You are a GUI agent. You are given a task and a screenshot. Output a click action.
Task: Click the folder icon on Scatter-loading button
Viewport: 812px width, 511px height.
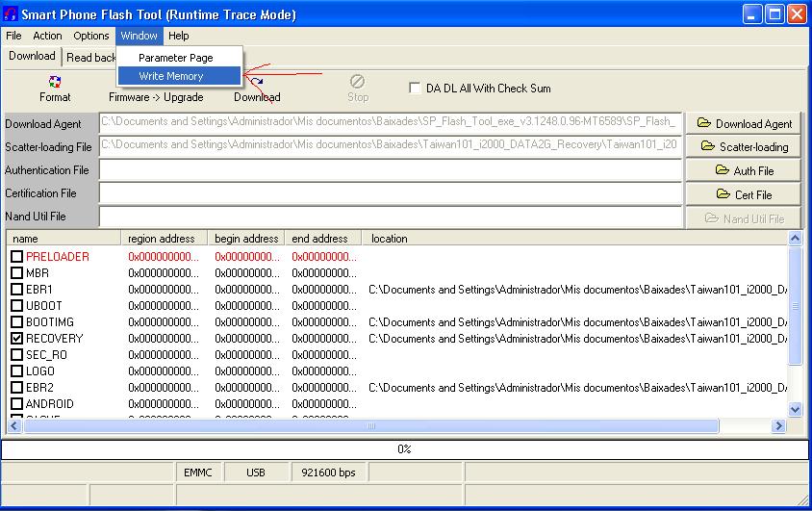[x=708, y=146]
